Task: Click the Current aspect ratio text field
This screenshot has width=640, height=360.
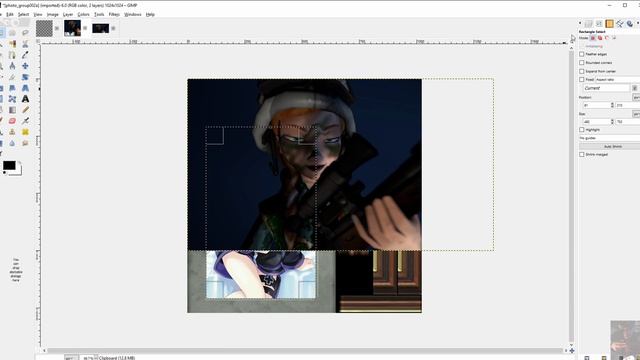Action: coord(606,88)
